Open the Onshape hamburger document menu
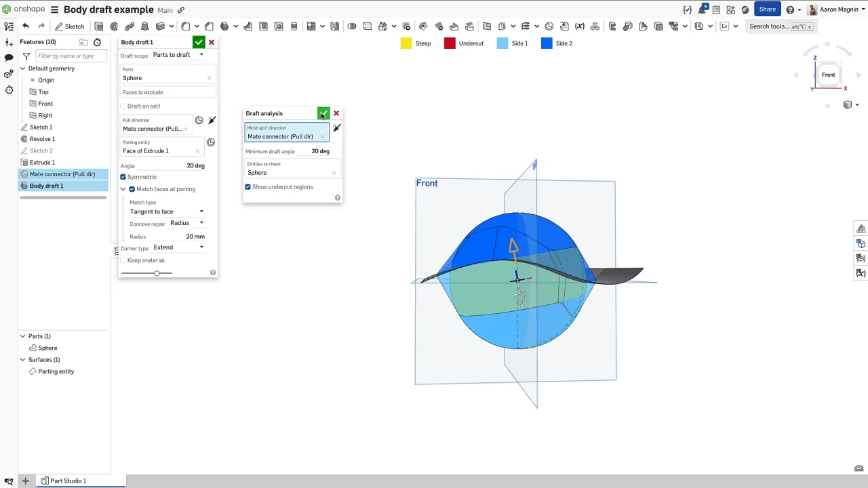 pyautogui.click(x=54, y=10)
